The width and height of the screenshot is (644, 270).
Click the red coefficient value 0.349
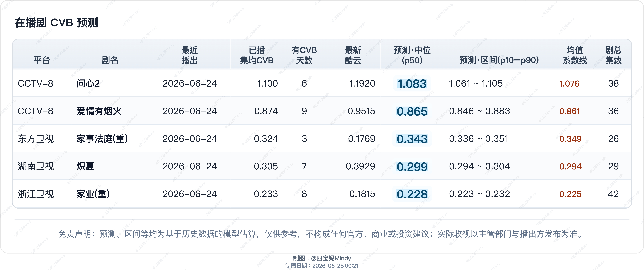point(570,139)
